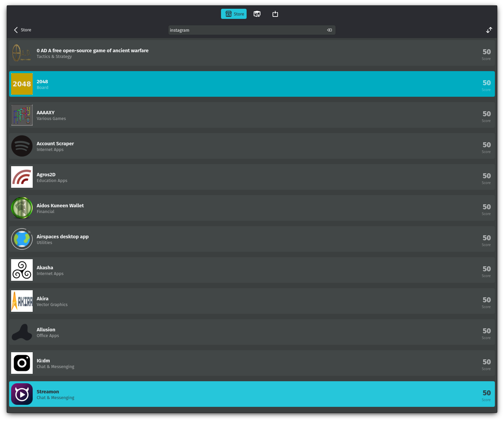The height and width of the screenshot is (421, 504).
Task: Click the 0 AD game title
Action: 93,51
